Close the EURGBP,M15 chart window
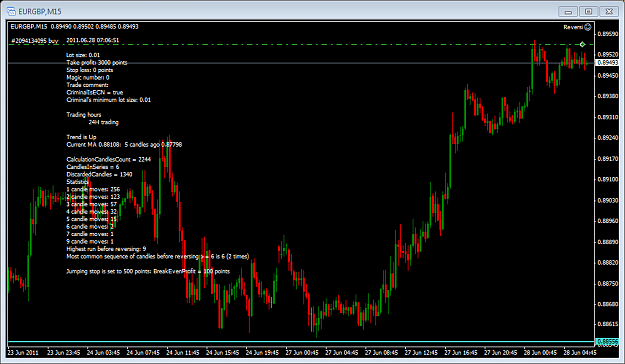 point(609,12)
